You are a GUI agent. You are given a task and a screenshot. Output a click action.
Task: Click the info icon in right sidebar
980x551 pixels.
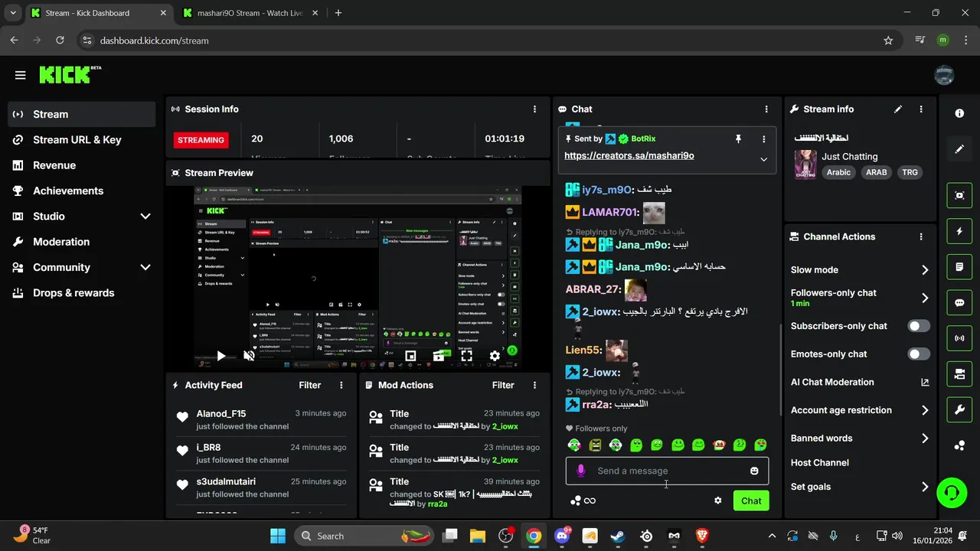pos(959,113)
